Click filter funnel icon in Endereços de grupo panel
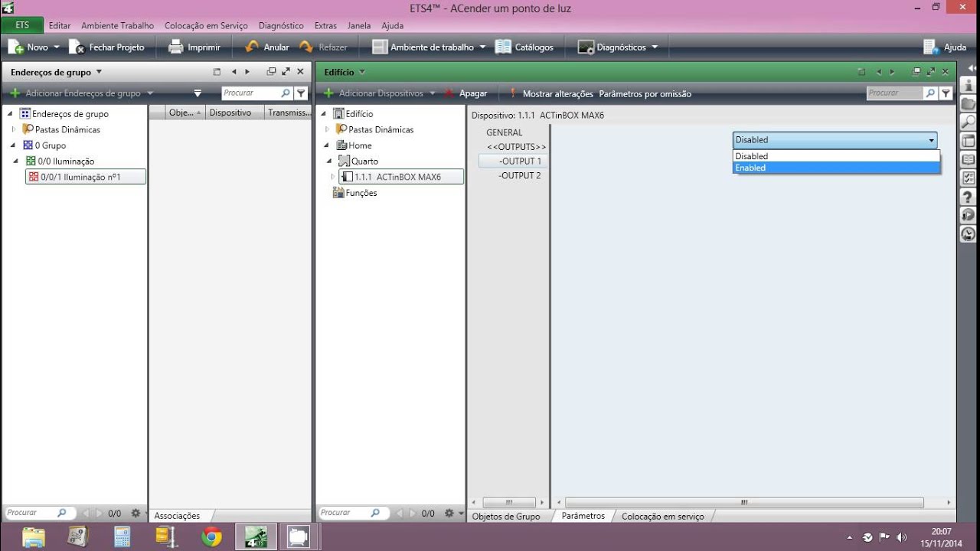This screenshot has width=980, height=551. [301, 93]
